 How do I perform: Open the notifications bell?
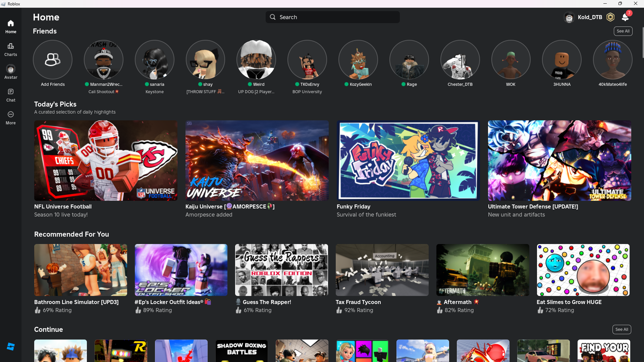point(625,17)
